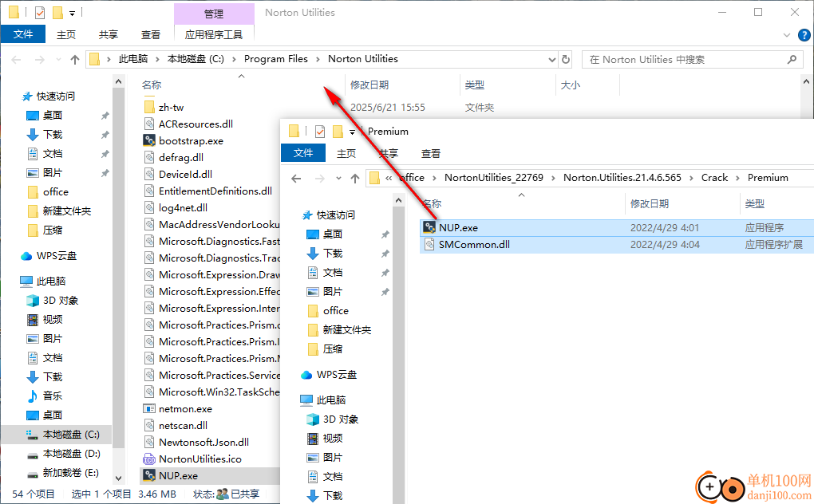
Task: Click the down arrow of the left sidebar scrollbar
Action: 118,478
